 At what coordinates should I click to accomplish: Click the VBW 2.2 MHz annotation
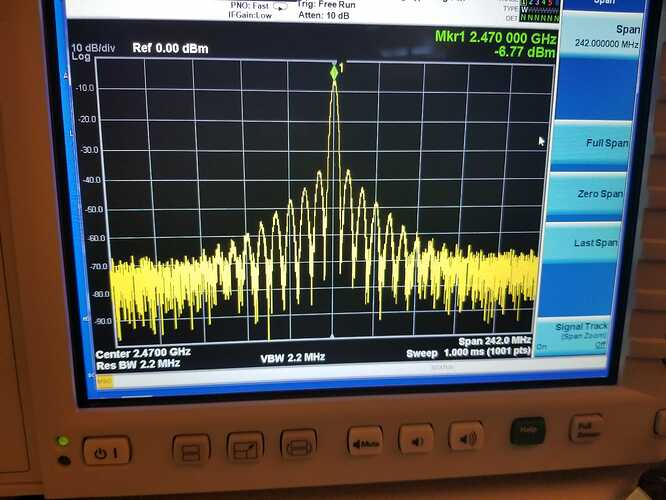pyautogui.click(x=293, y=358)
